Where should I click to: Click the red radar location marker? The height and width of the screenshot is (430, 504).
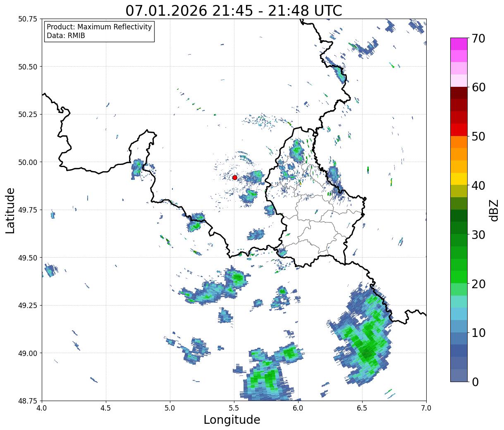[234, 177]
